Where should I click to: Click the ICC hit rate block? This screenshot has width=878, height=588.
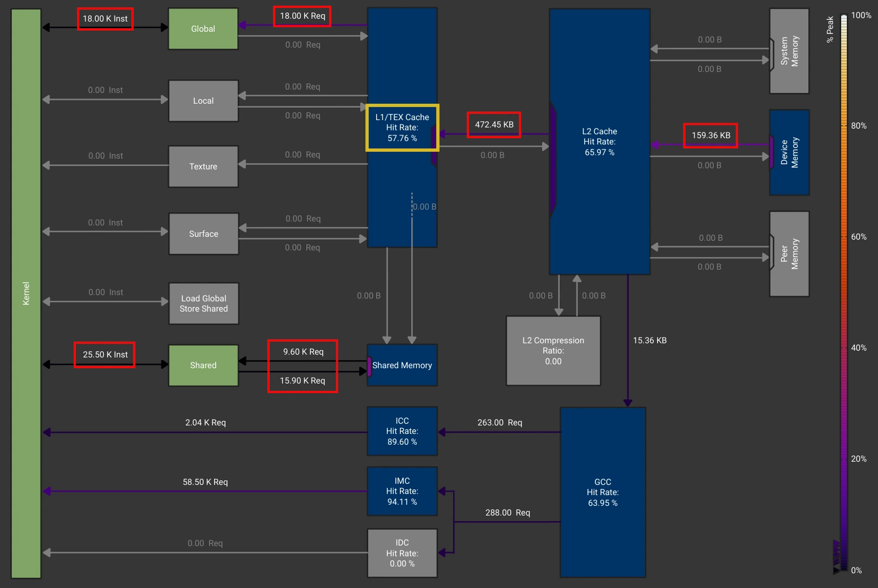click(x=402, y=431)
